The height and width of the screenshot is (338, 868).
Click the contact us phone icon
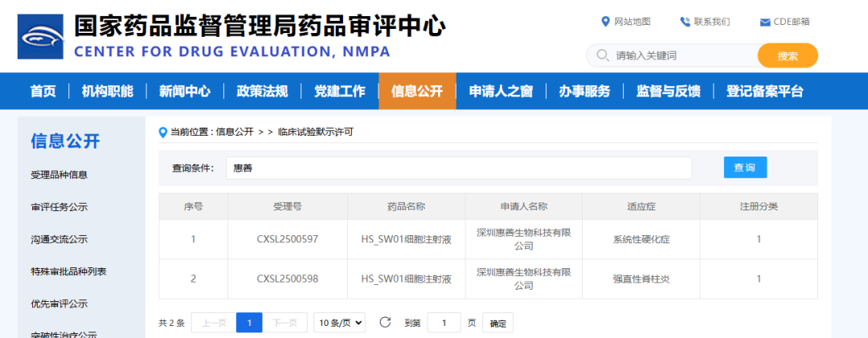tap(685, 22)
